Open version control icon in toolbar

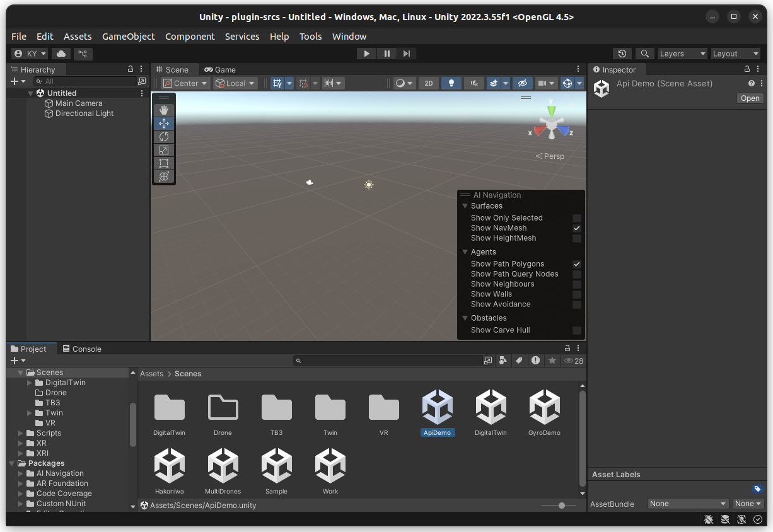[83, 54]
